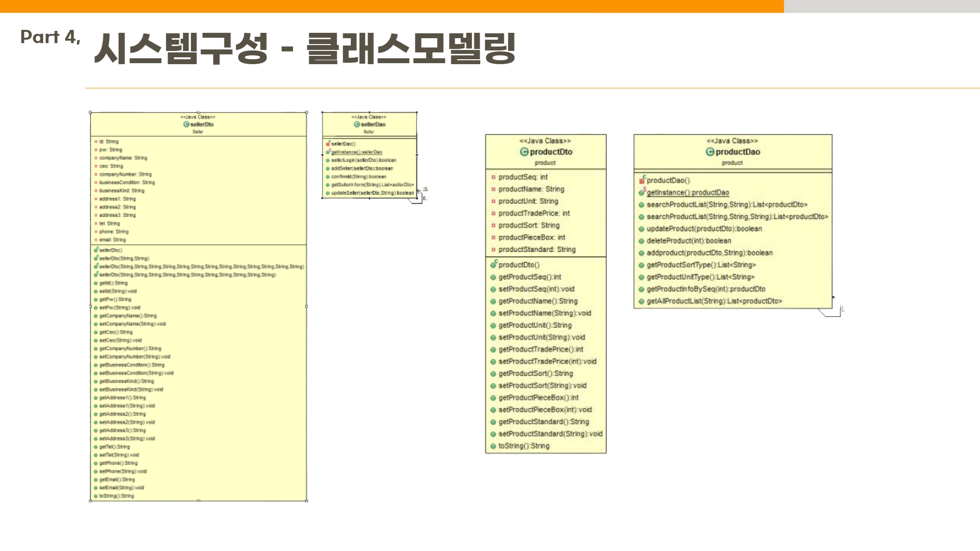Click the class icon beside sellerDto title

(x=186, y=124)
